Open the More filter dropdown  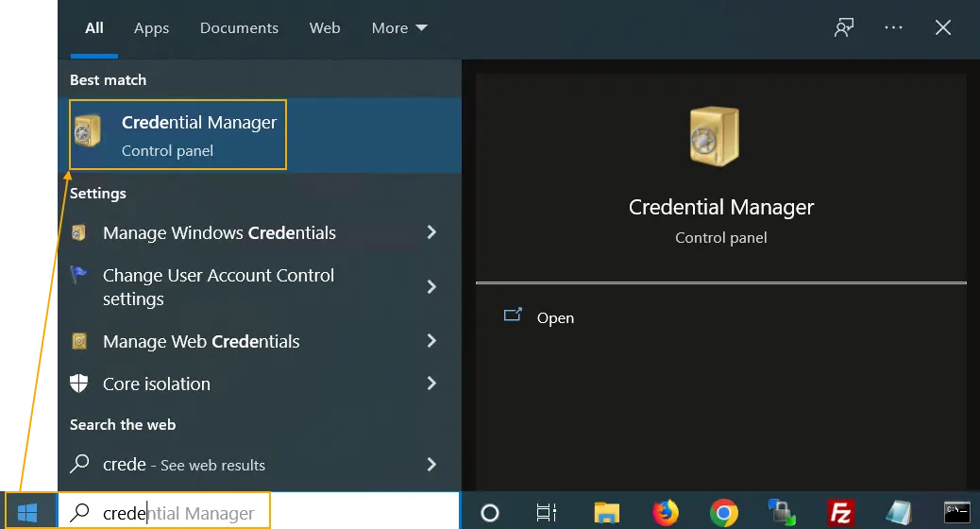[x=398, y=28]
